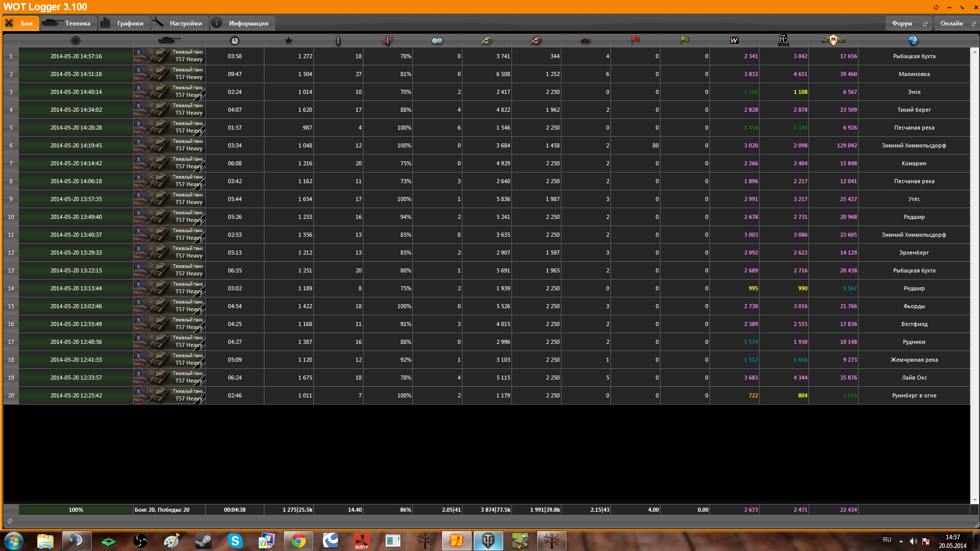
Task: Sort by WN6 dice column icon
Action: pos(783,40)
